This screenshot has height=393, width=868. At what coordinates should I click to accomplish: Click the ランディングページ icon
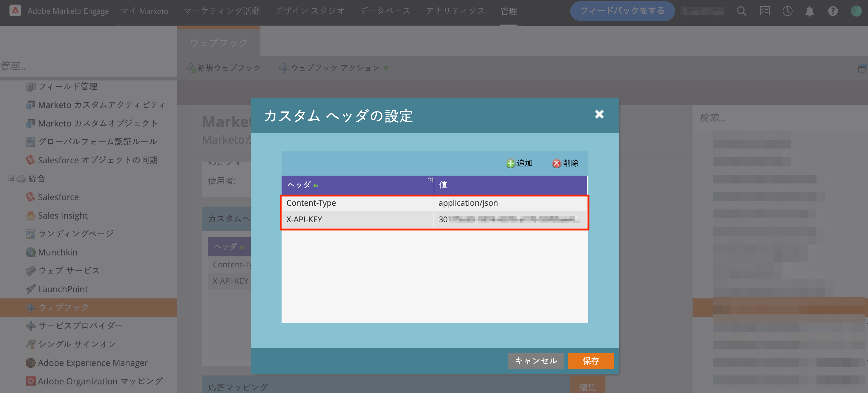click(30, 234)
